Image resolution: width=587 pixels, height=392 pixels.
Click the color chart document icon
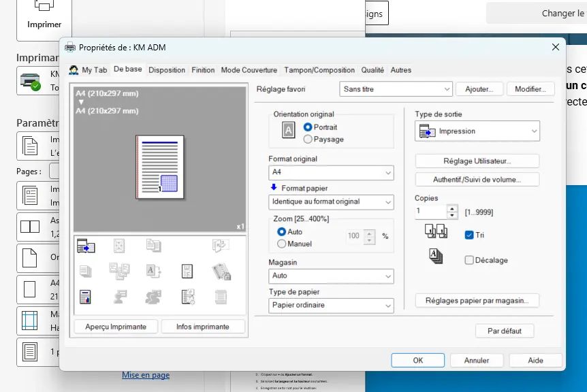[86, 297]
